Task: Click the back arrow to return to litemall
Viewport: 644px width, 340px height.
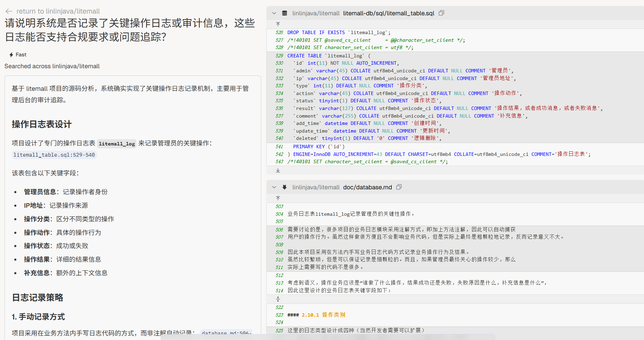Action: pos(9,11)
